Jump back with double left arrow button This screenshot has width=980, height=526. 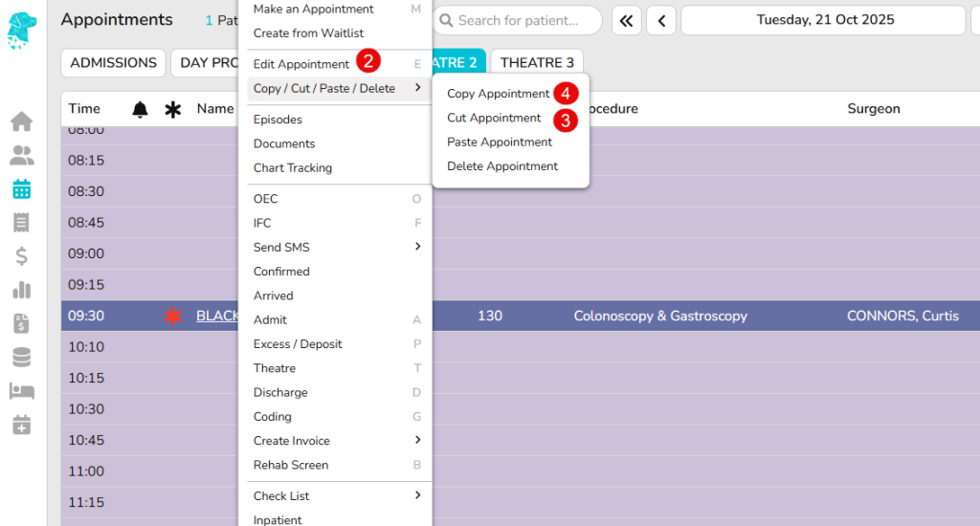click(626, 20)
